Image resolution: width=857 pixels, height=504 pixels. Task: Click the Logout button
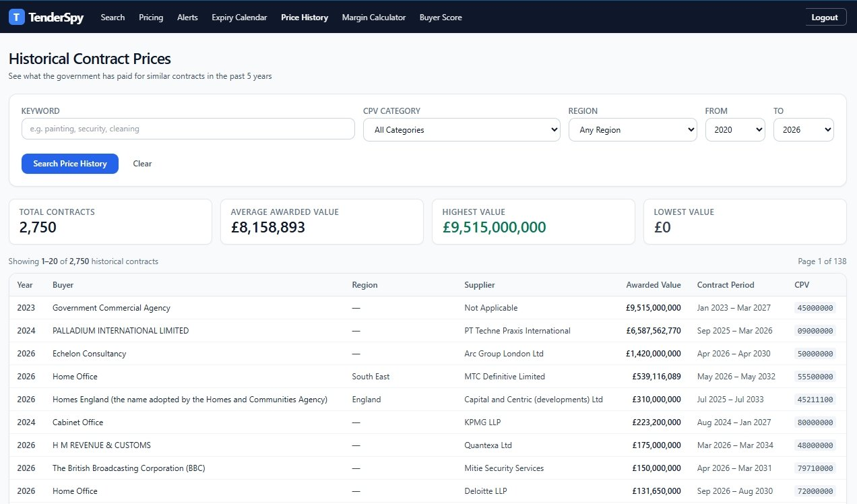[825, 18]
